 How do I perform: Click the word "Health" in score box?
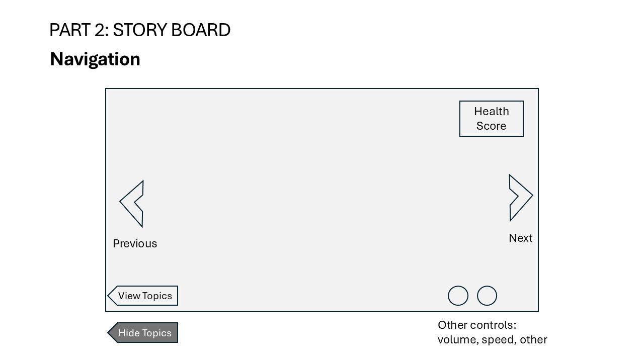tap(491, 112)
